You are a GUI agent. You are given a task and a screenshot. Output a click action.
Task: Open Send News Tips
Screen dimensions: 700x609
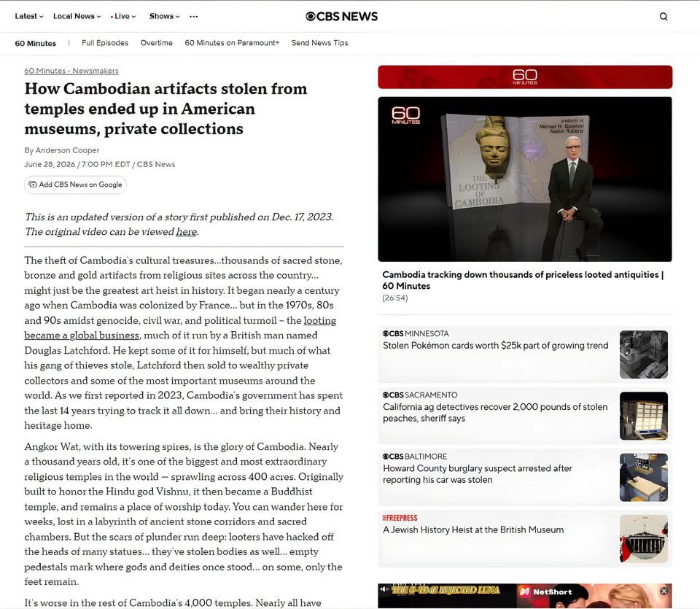pyautogui.click(x=319, y=43)
